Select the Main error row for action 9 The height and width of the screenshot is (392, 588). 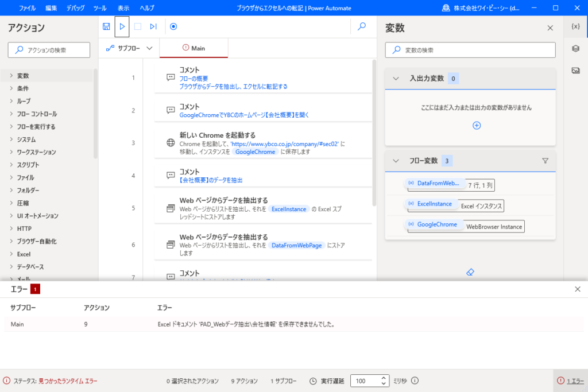(294, 324)
